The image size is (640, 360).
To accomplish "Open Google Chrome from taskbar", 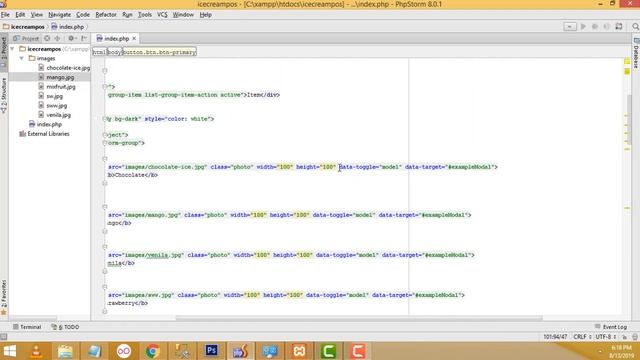I will coord(153,351).
